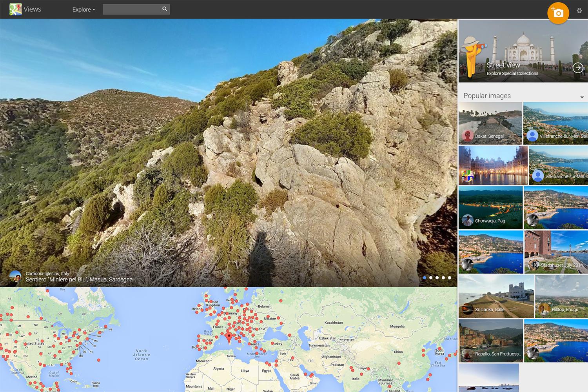
Task: Click the Sri Lanka, Galle author avatar
Action: [467, 309]
